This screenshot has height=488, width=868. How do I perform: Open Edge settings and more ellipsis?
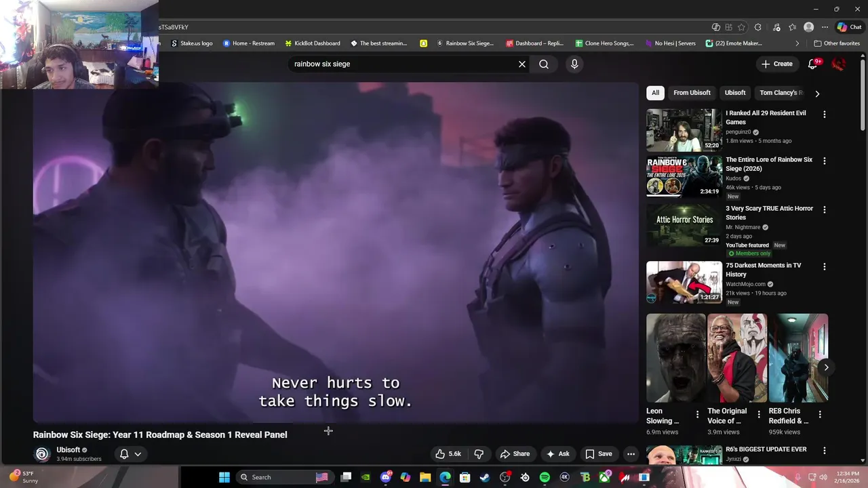coord(825,27)
